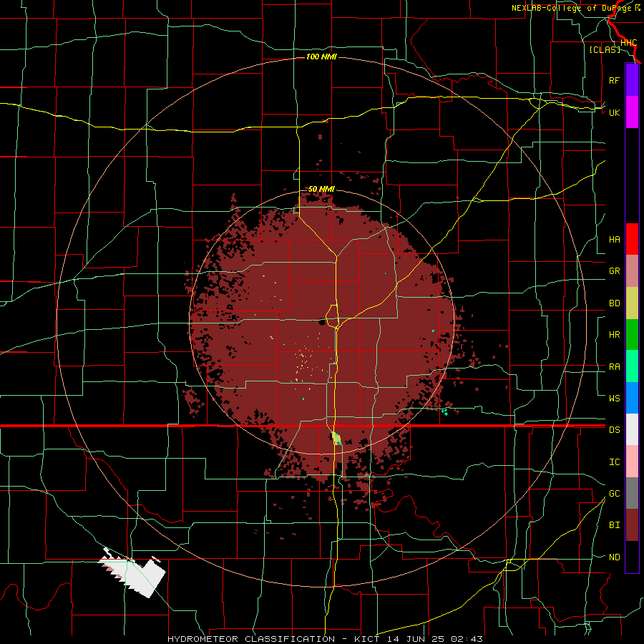
Task: Pick the HR green legend block
Action: pyautogui.click(x=632, y=334)
